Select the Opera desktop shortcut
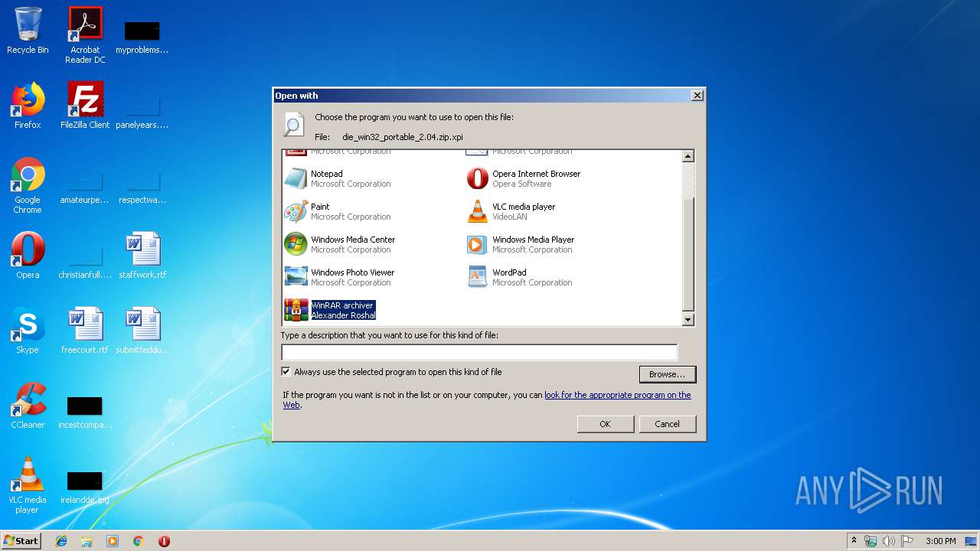Screen dimensions: 980x551 pos(28,256)
